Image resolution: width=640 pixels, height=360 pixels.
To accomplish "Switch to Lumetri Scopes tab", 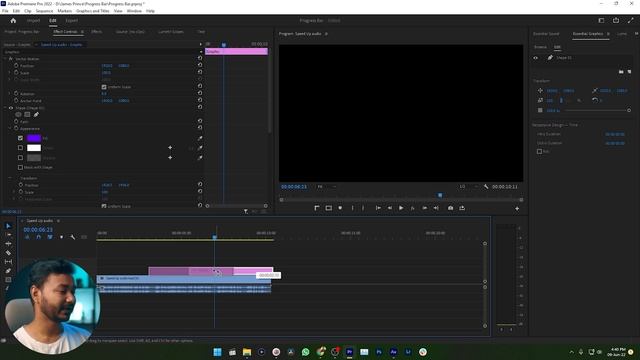I will point(171,31).
